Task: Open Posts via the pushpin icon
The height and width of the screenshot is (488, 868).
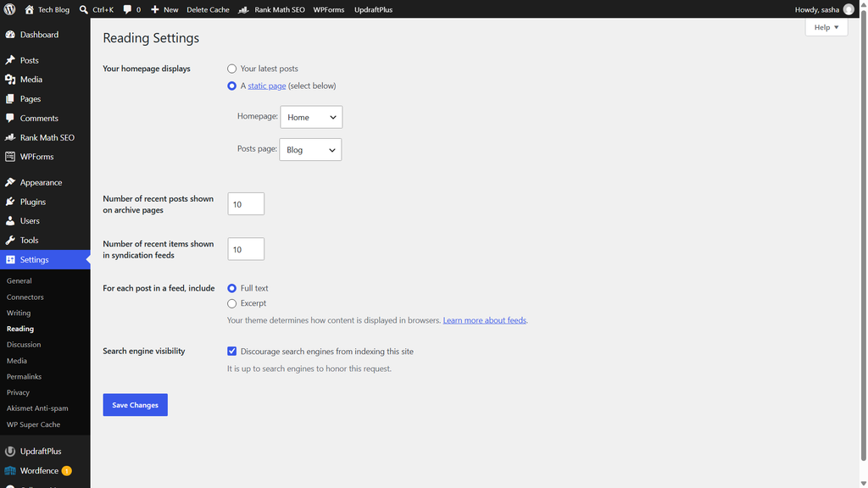Action: coord(10,60)
